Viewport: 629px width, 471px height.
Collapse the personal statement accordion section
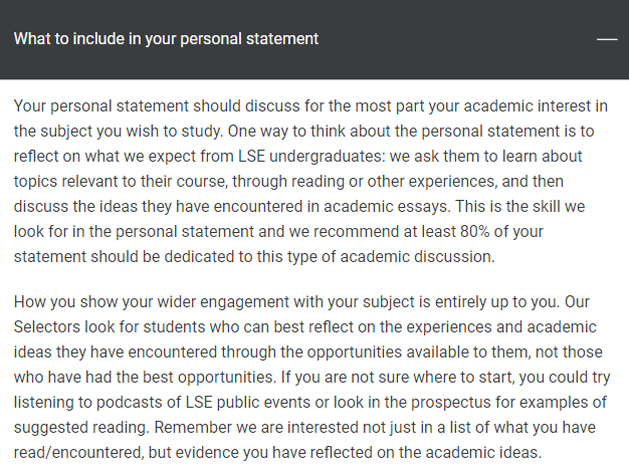click(x=606, y=39)
